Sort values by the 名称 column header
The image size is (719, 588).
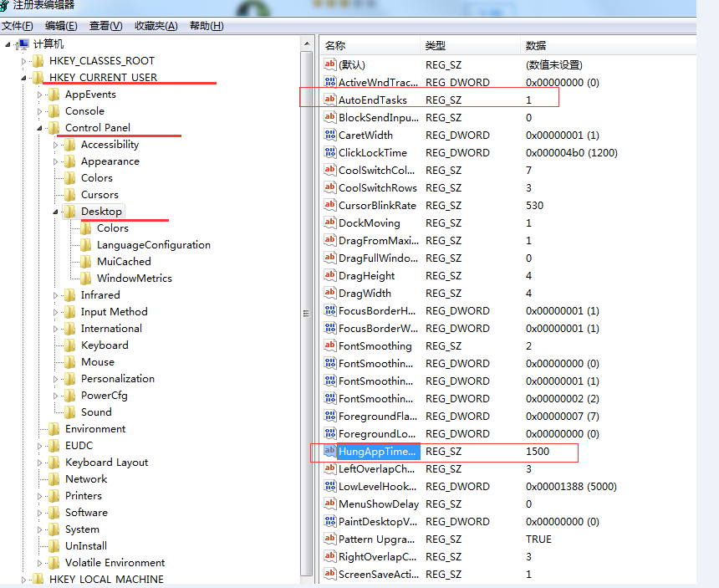(x=335, y=45)
